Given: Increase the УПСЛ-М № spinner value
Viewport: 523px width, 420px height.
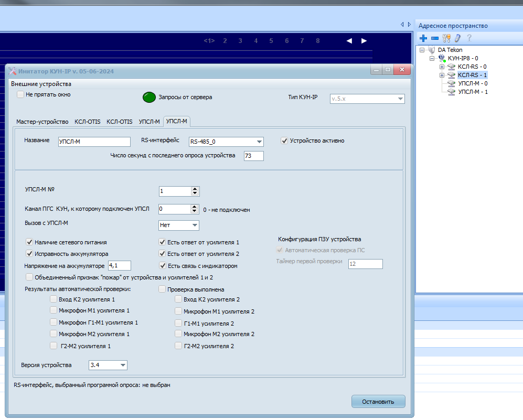Looking at the screenshot, I should [x=195, y=189].
